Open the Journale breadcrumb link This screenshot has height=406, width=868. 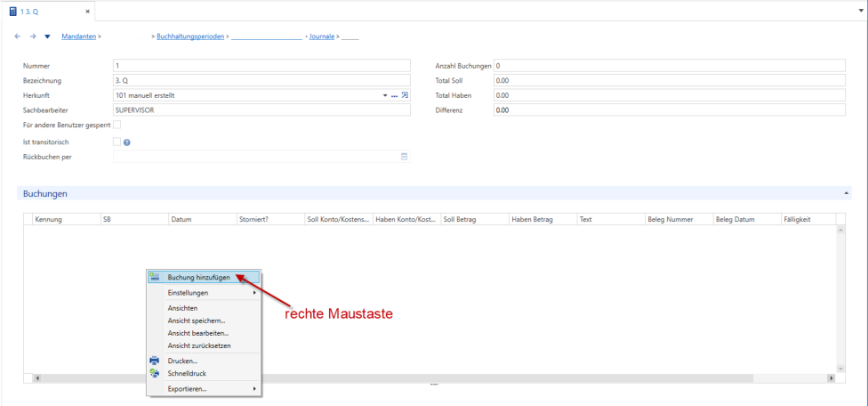coord(322,37)
